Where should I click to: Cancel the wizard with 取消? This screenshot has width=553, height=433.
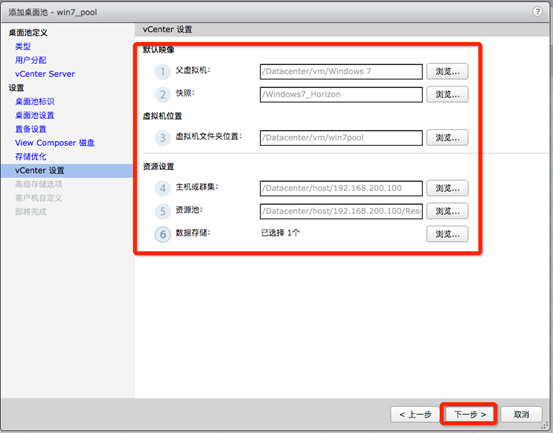point(521,414)
